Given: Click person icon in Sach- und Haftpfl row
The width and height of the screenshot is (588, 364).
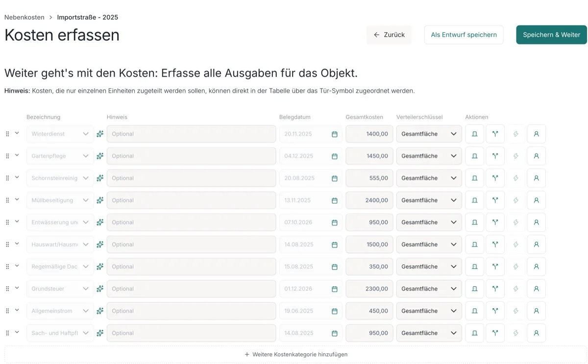Looking at the screenshot, I should click(x=536, y=333).
